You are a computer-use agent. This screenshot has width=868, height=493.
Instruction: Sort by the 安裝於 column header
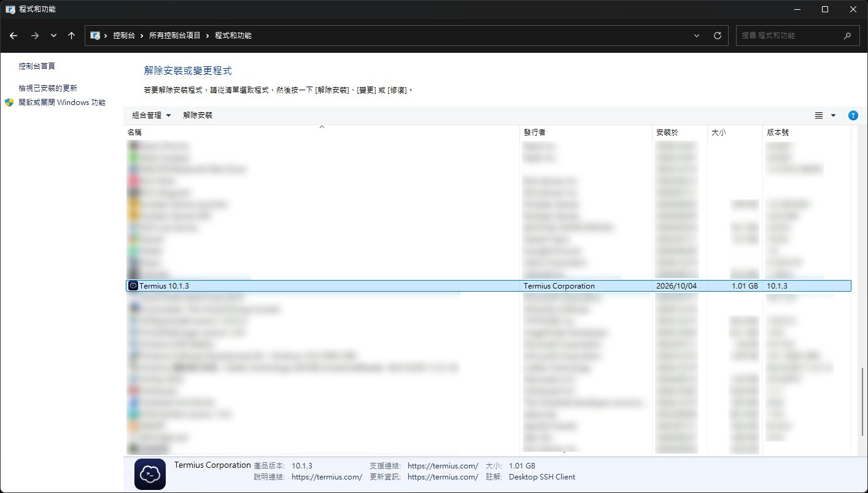[680, 133]
